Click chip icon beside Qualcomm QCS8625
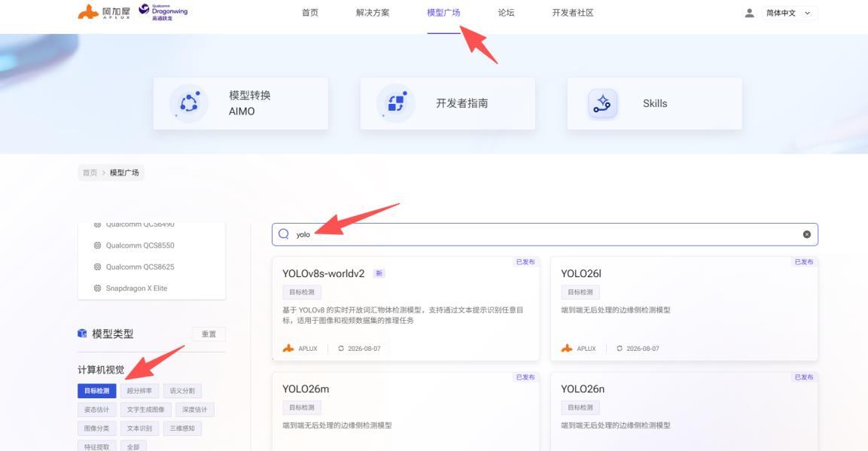 (x=97, y=267)
